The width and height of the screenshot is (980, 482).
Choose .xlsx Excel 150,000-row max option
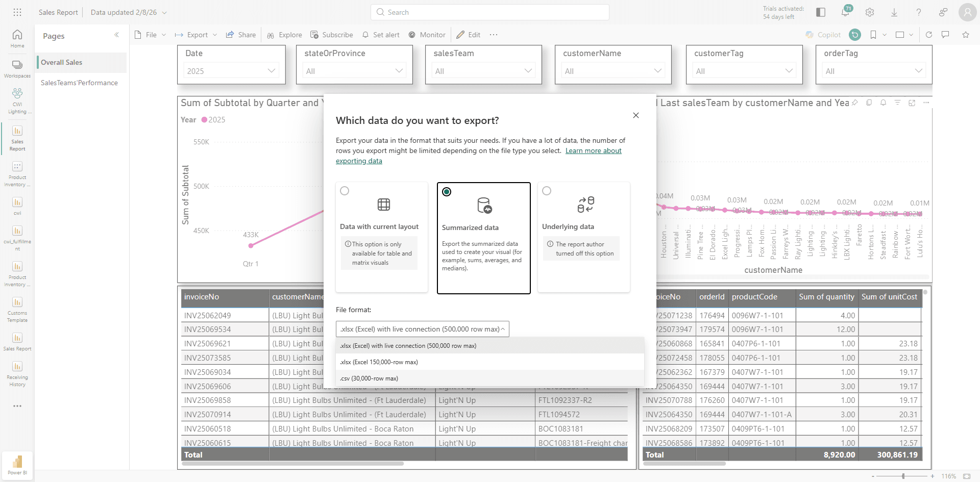pyautogui.click(x=490, y=362)
